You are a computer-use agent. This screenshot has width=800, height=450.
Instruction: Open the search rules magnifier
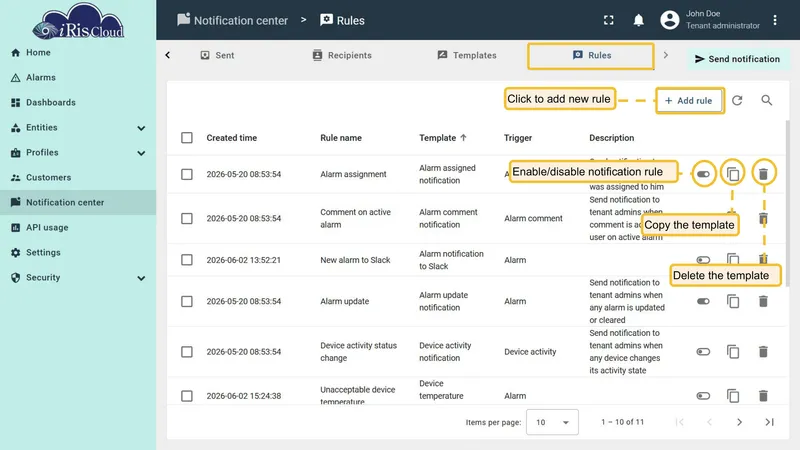click(x=767, y=101)
